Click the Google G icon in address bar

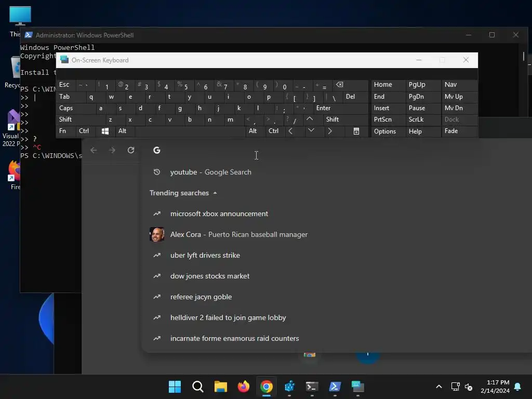[157, 150]
